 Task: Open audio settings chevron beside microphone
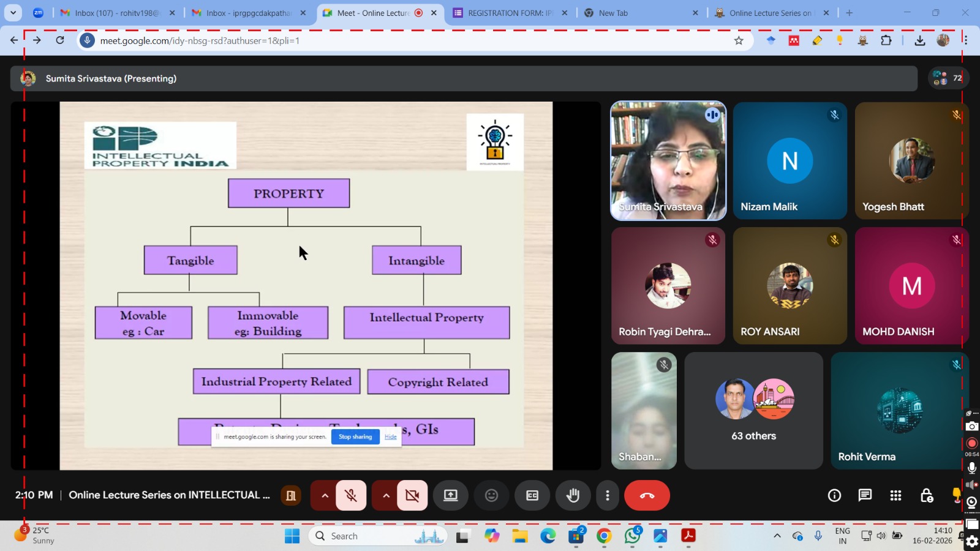point(325,495)
